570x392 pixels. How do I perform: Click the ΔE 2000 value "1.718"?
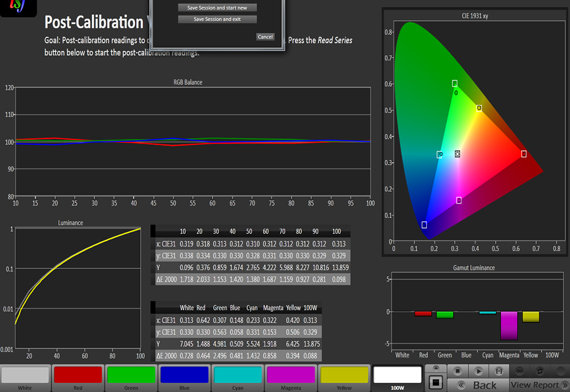pyautogui.click(x=186, y=279)
